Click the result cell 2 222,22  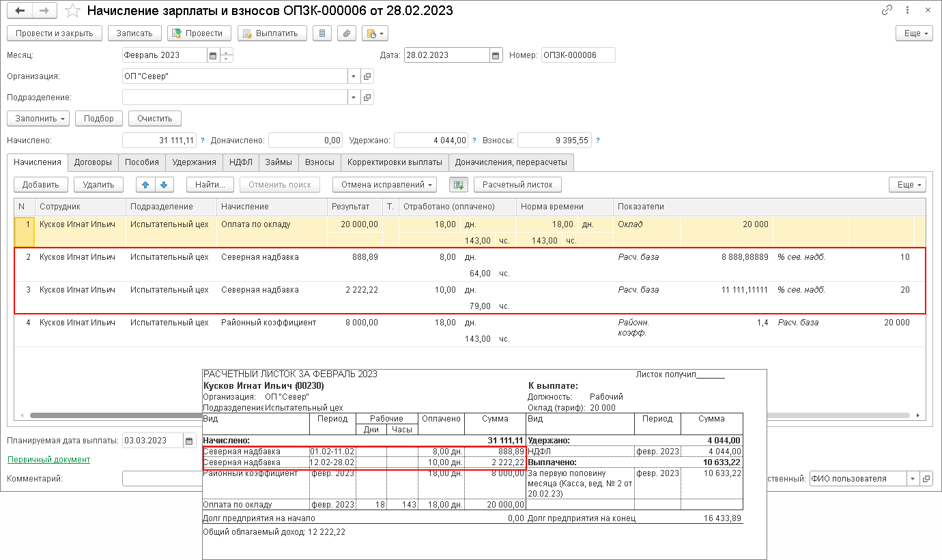354,290
